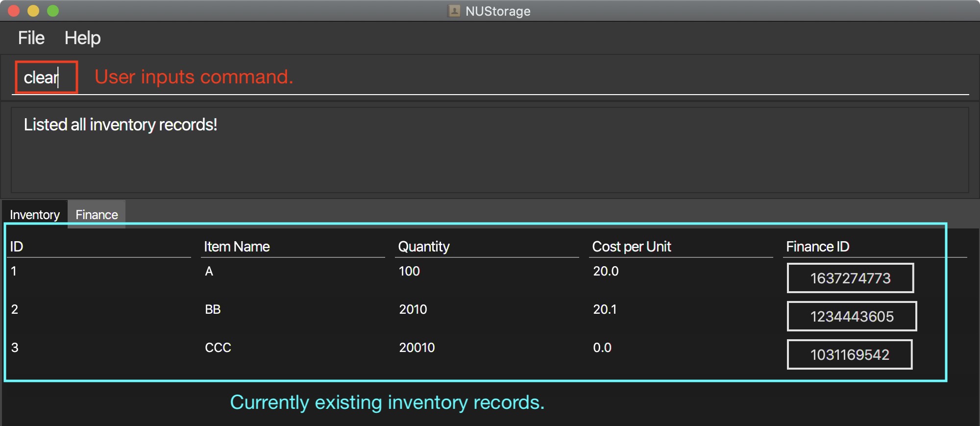Select item name A in row 1

click(x=209, y=271)
